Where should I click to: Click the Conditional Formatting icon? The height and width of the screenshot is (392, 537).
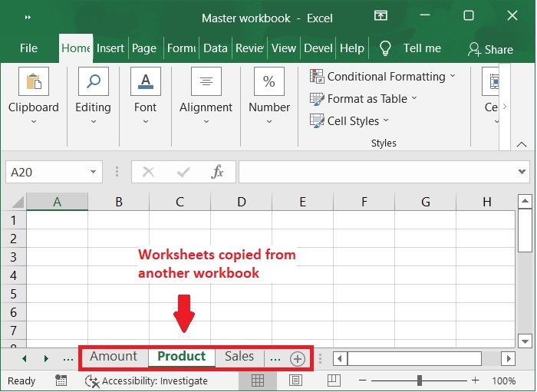click(x=317, y=76)
